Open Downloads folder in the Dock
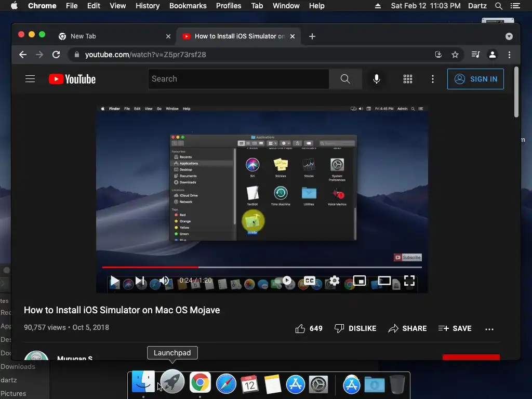 pyautogui.click(x=375, y=385)
